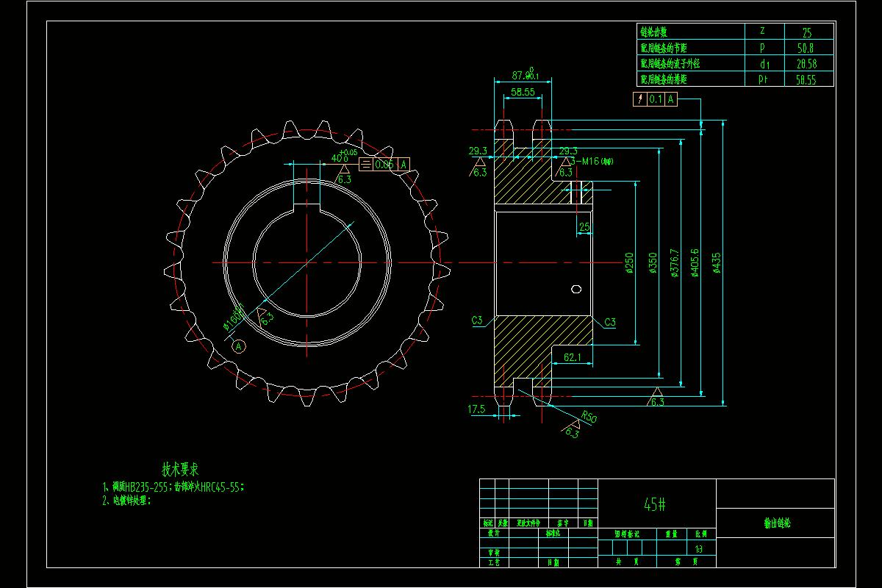Select the 0.1 runout tolerance frame
882x588 pixels.
(655, 99)
